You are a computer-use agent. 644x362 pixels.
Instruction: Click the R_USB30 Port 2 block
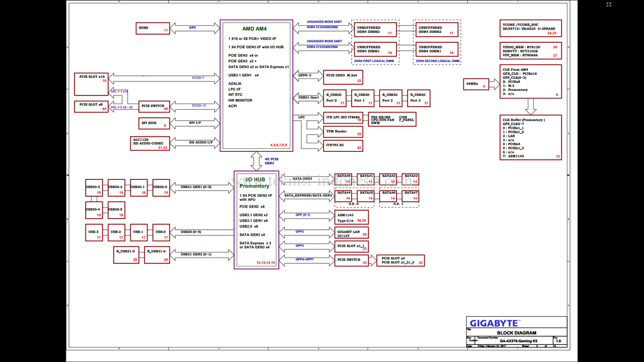(x=390, y=98)
